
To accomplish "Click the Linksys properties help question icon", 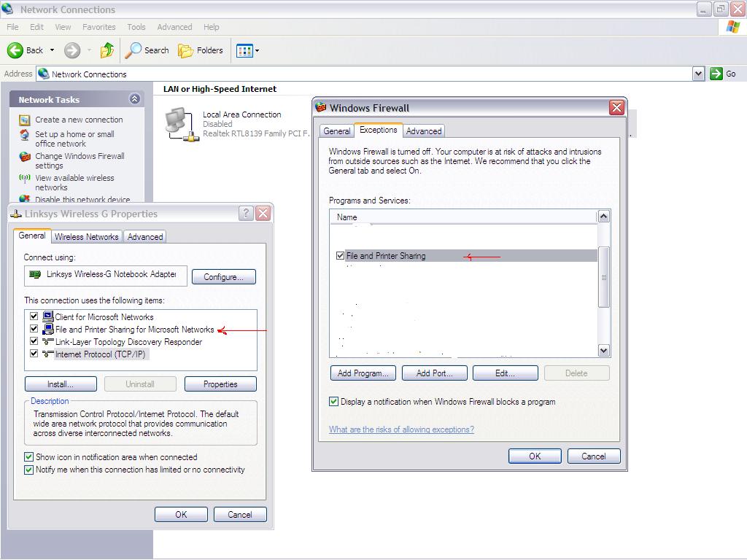I will pyautogui.click(x=246, y=214).
